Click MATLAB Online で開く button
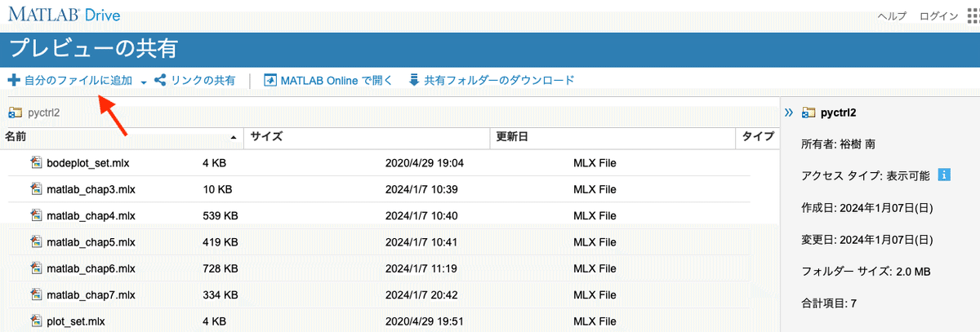The width and height of the screenshot is (980, 332). point(328,81)
